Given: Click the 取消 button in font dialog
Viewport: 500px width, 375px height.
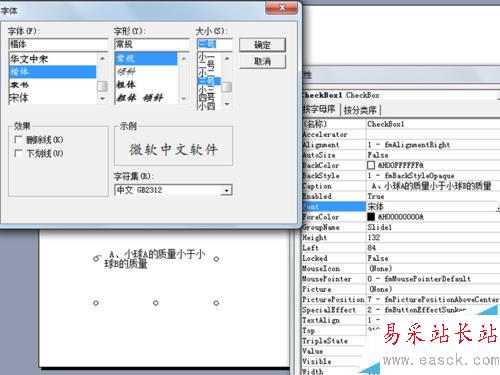Looking at the screenshot, I should [262, 62].
